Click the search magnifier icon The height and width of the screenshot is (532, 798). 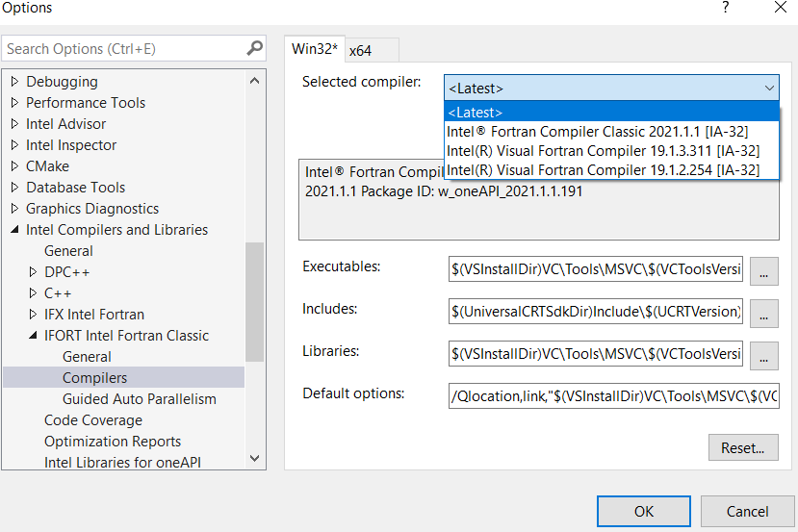click(x=254, y=48)
